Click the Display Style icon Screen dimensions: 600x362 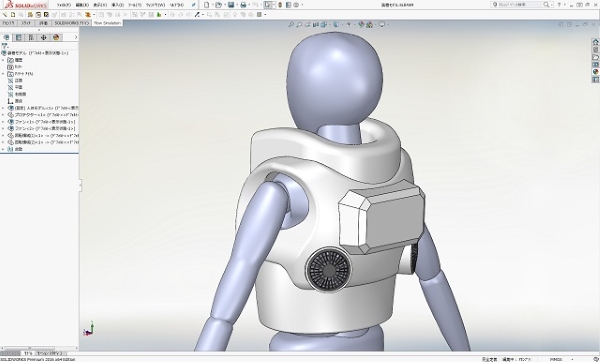coord(336,24)
